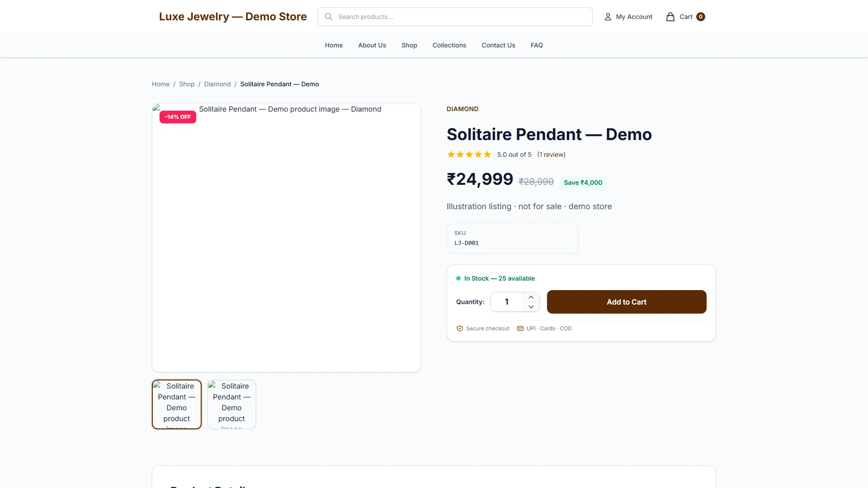Click the main product image

pyautogui.click(x=287, y=238)
